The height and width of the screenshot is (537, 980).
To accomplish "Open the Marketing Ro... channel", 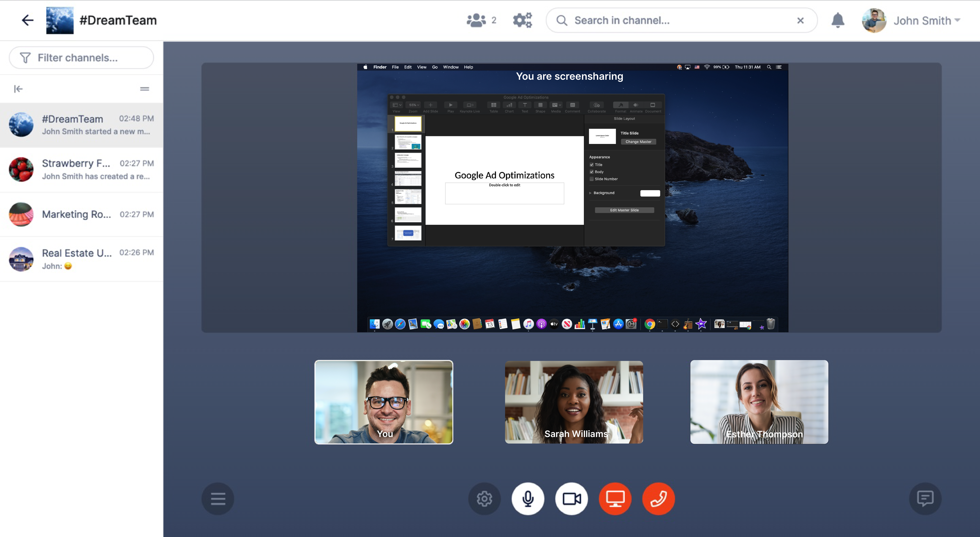I will tap(81, 215).
